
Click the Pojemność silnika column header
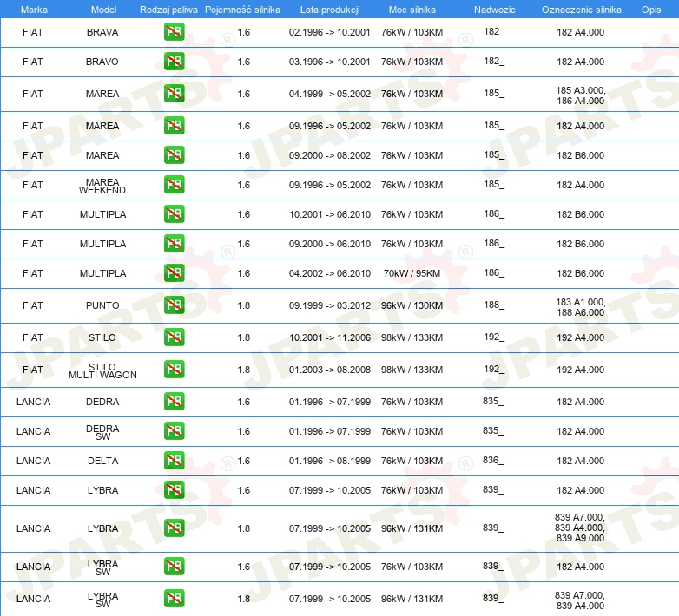[x=242, y=10]
